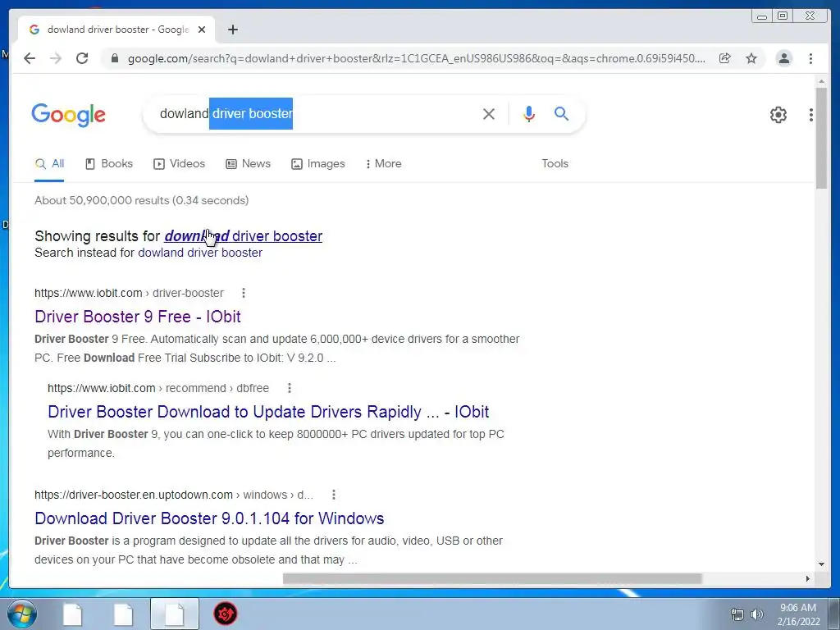
Task: Click the scroll up arrow
Action: tap(821, 81)
